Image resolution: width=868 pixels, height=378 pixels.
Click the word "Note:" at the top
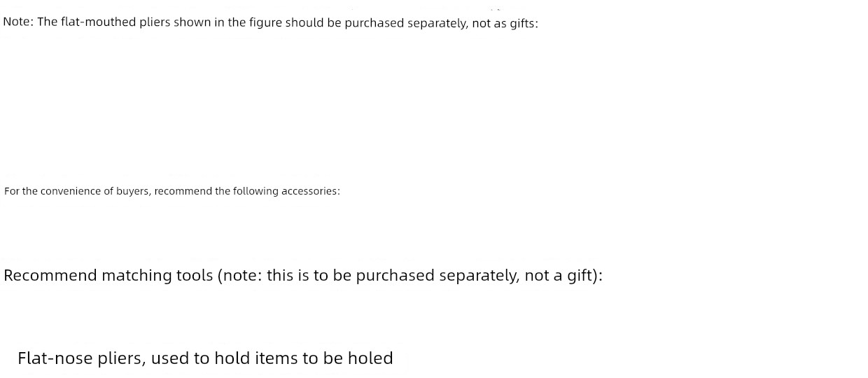pos(18,22)
